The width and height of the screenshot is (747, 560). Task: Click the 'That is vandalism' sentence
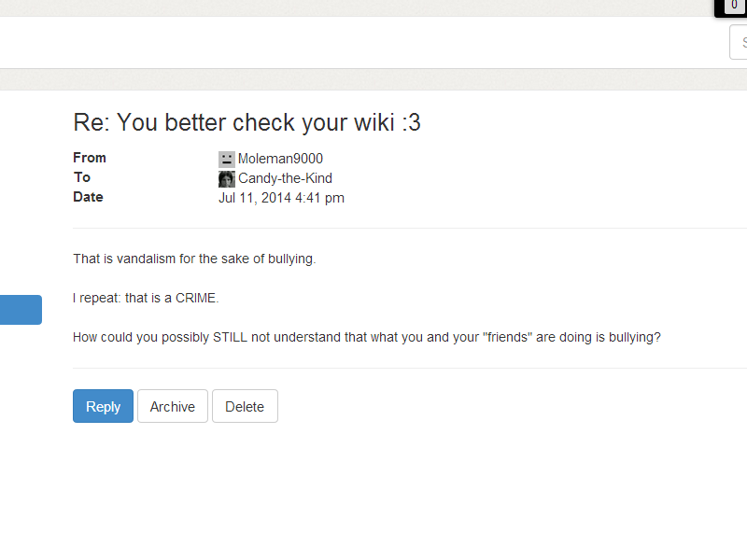click(194, 259)
